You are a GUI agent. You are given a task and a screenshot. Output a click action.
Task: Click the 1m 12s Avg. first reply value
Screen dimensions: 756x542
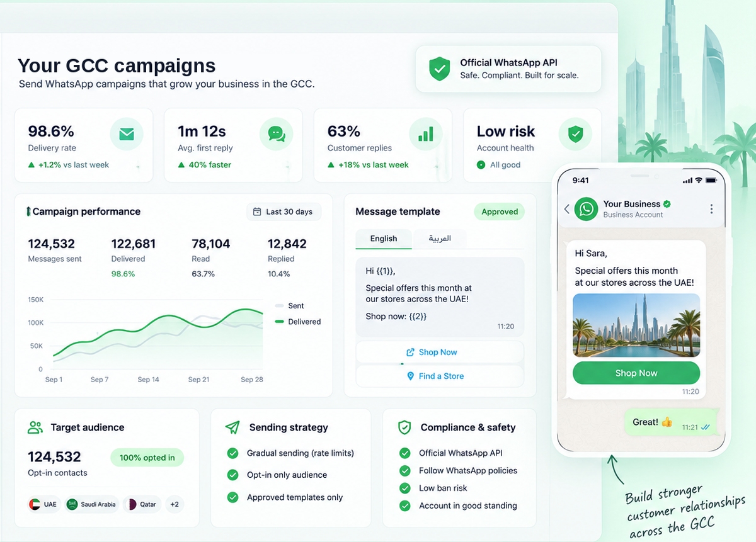click(x=202, y=132)
